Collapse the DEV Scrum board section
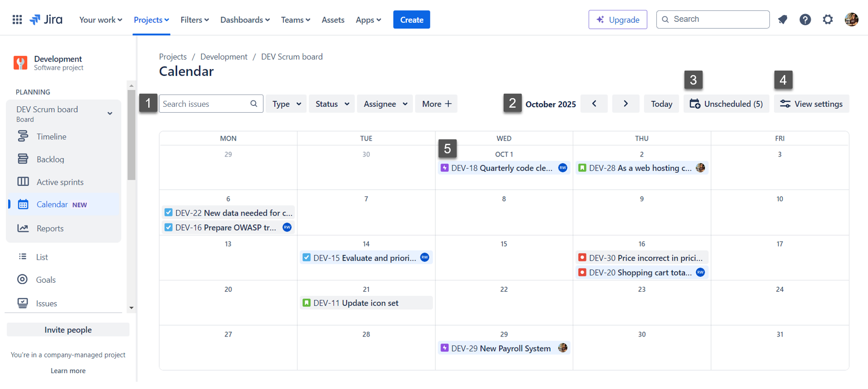The width and height of the screenshot is (868, 389). click(x=110, y=114)
